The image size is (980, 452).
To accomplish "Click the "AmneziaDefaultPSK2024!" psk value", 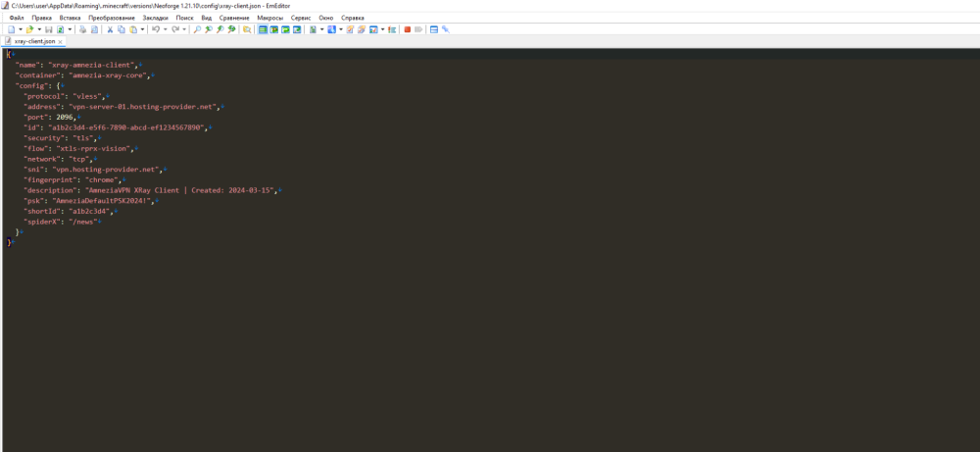I will [102, 200].
